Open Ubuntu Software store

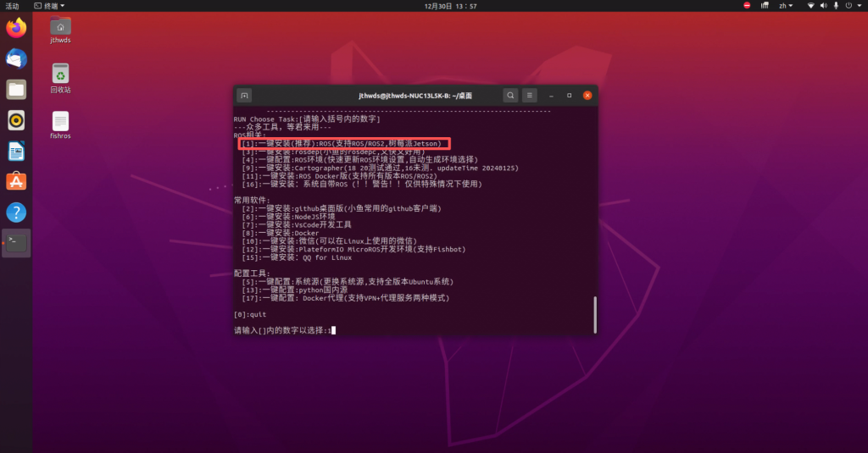click(x=16, y=181)
